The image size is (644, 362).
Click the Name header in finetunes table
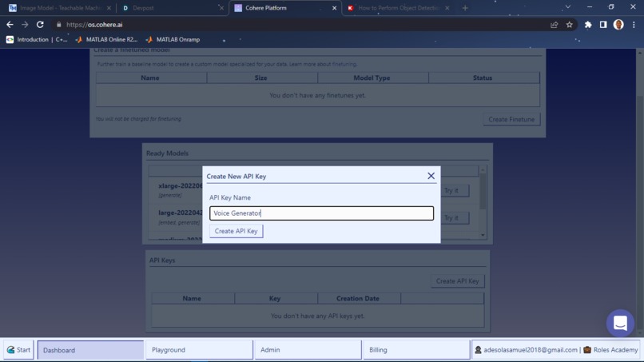point(150,78)
